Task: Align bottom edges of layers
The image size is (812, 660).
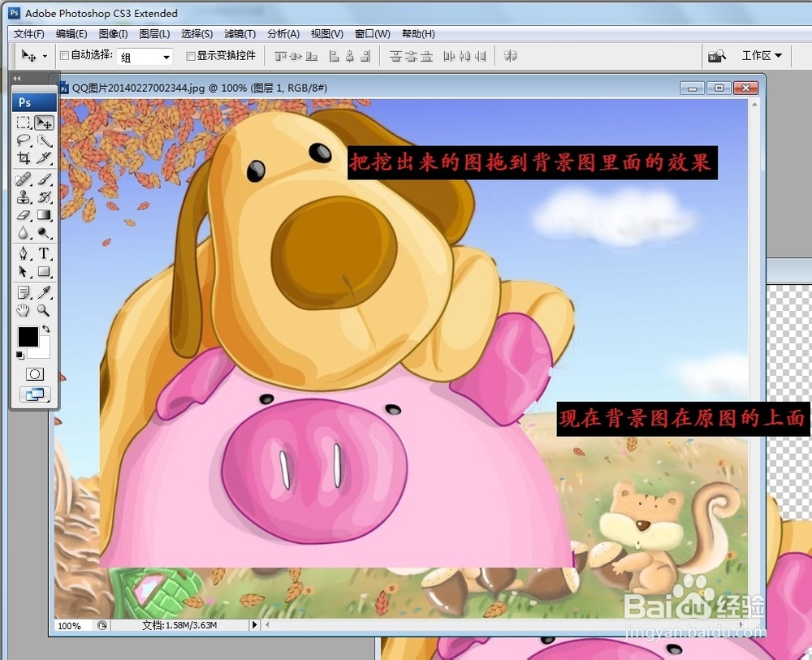Action: click(311, 56)
